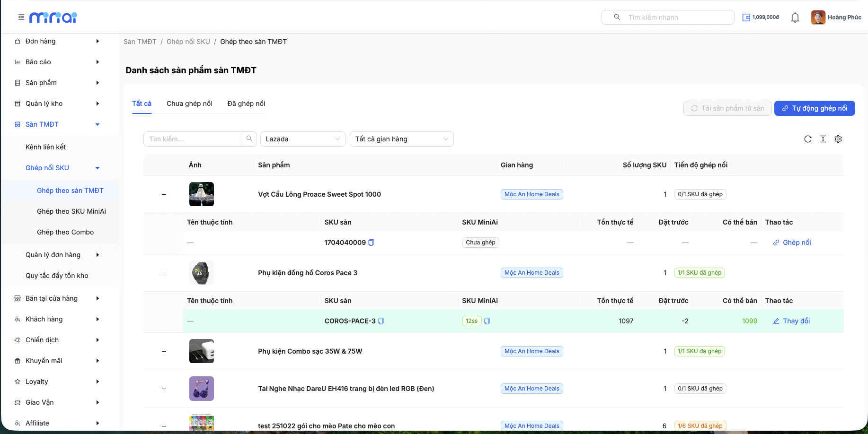Click Thay đổi link for COROS-PACE-3

pyautogui.click(x=791, y=321)
